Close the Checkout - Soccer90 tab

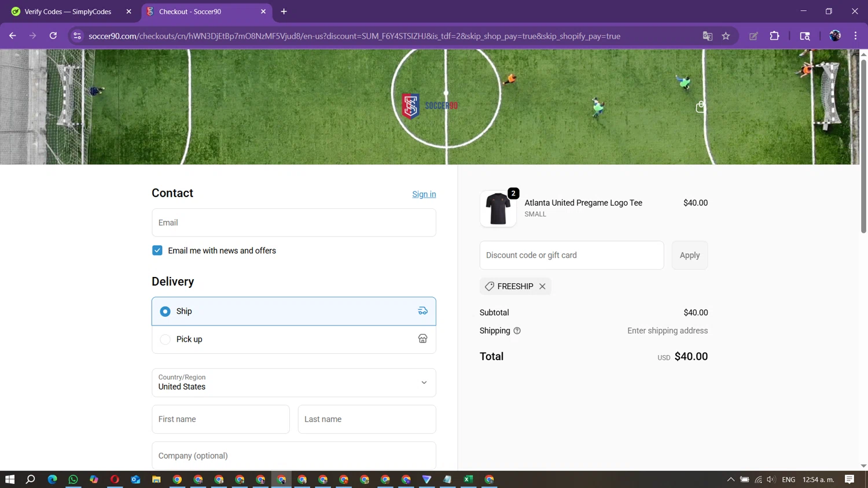click(x=263, y=12)
